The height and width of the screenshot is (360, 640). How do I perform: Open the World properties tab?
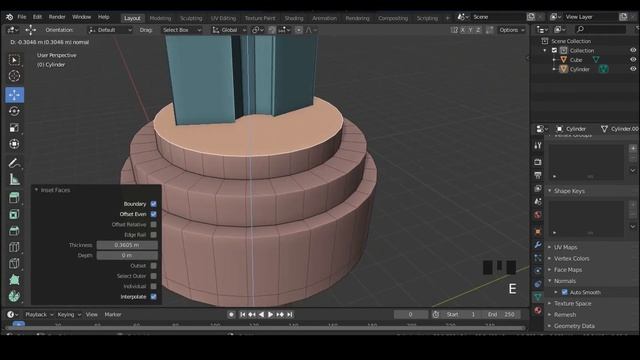pos(538,215)
